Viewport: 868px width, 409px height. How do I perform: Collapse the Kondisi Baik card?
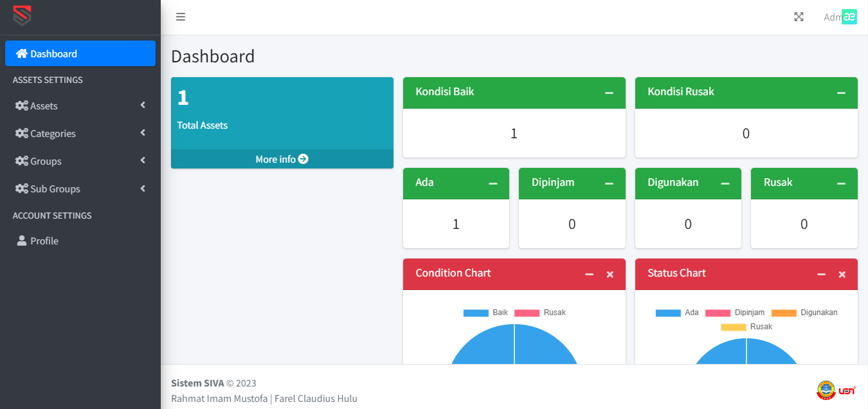(x=609, y=92)
